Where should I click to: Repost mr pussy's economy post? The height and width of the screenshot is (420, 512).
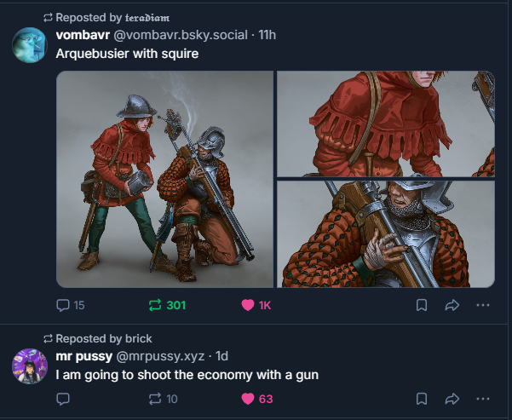tap(154, 398)
